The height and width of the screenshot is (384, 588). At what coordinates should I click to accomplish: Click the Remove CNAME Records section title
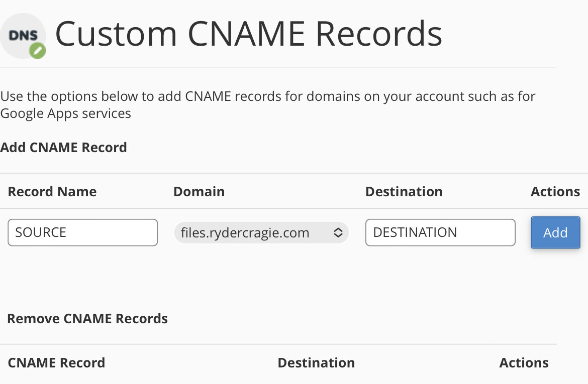87,318
